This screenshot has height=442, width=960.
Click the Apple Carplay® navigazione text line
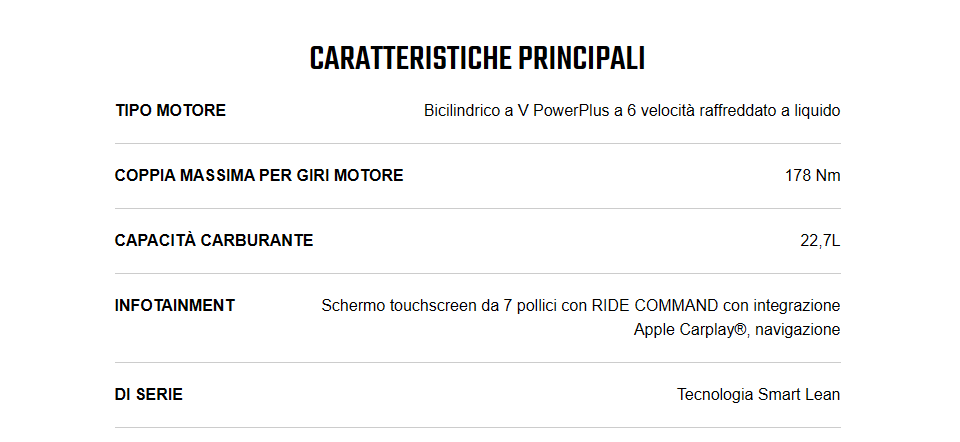[737, 329]
